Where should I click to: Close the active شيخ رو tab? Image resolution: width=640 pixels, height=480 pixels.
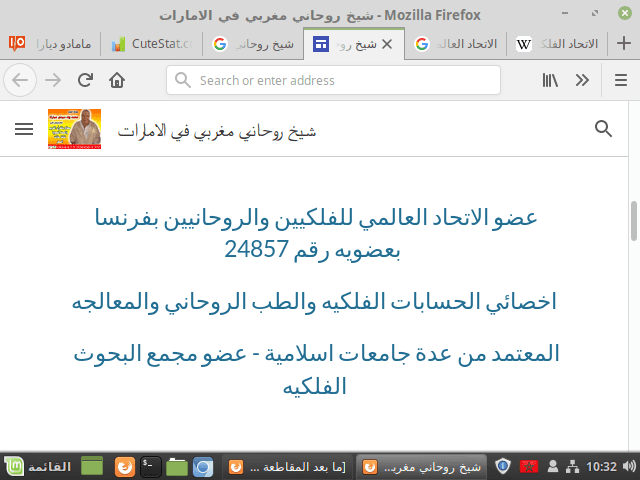click(x=387, y=44)
